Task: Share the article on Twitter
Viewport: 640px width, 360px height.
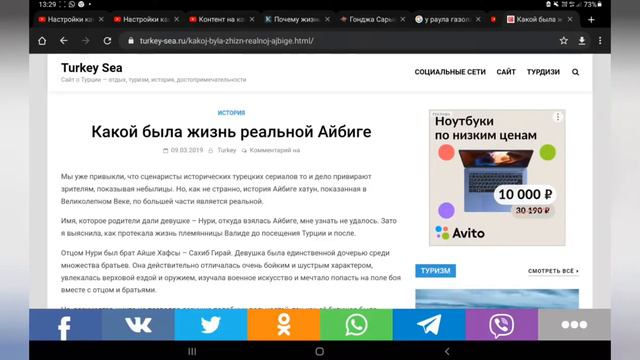Action: point(211,325)
